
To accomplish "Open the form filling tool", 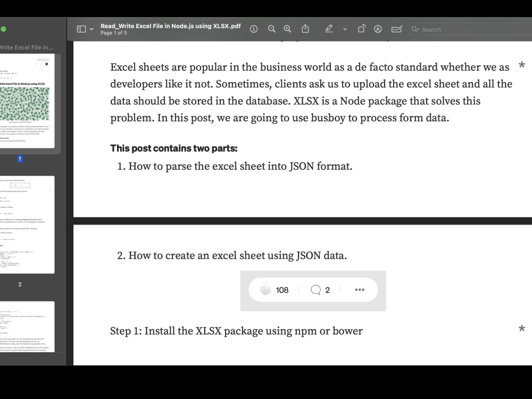I will click(x=397, y=29).
